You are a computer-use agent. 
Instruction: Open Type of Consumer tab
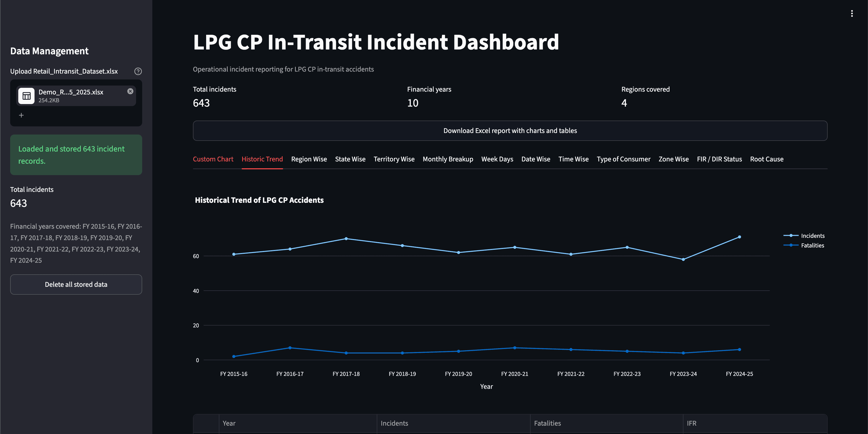click(624, 159)
